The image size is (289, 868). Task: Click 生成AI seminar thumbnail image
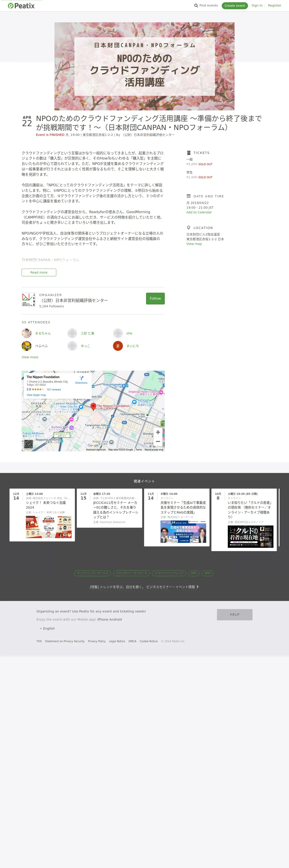pyautogui.click(x=183, y=531)
